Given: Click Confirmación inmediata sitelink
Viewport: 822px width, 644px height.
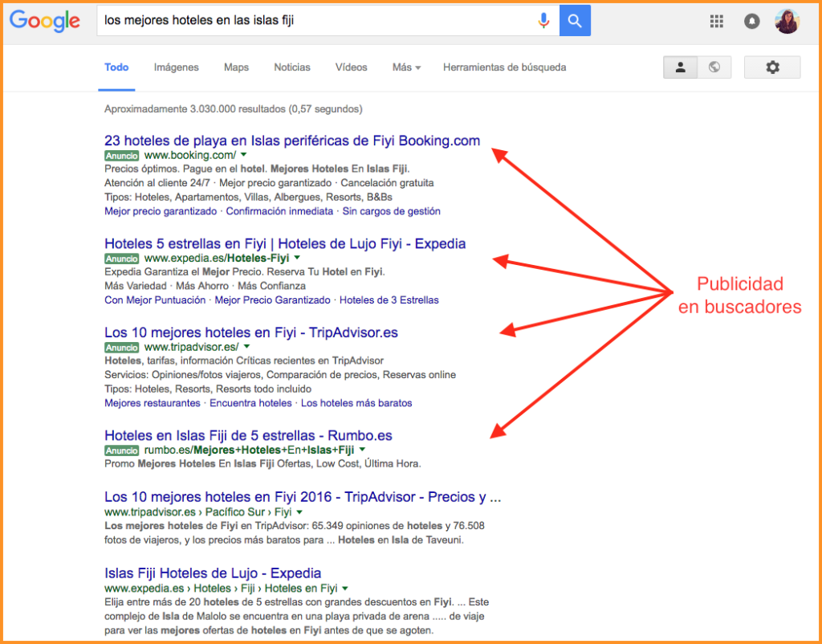Looking at the screenshot, I should point(279,211).
